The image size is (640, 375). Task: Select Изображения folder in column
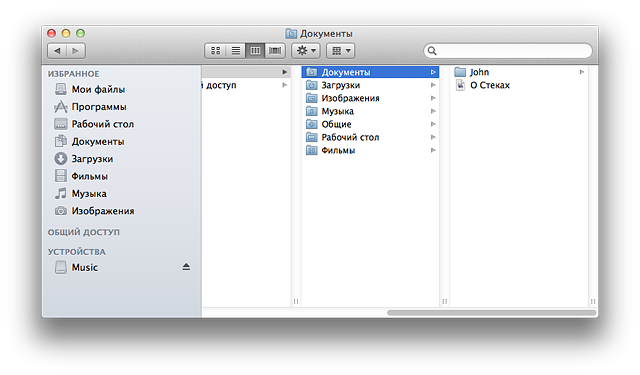pyautogui.click(x=370, y=98)
